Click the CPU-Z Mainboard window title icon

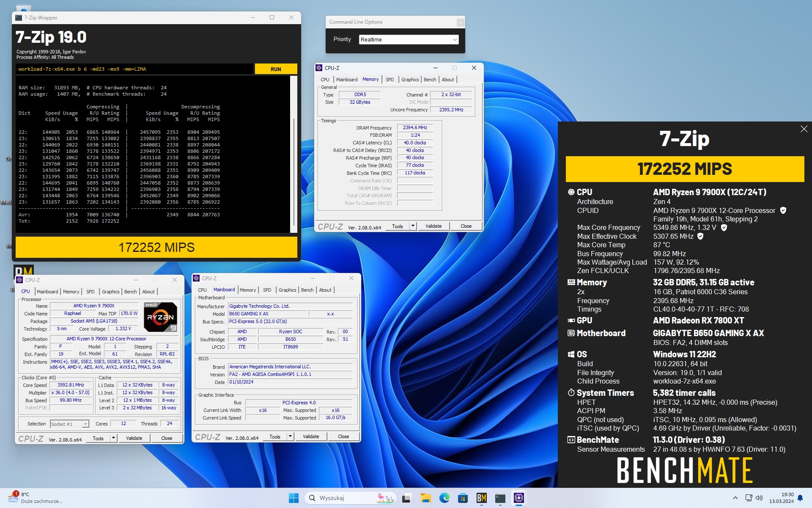pyautogui.click(x=197, y=278)
